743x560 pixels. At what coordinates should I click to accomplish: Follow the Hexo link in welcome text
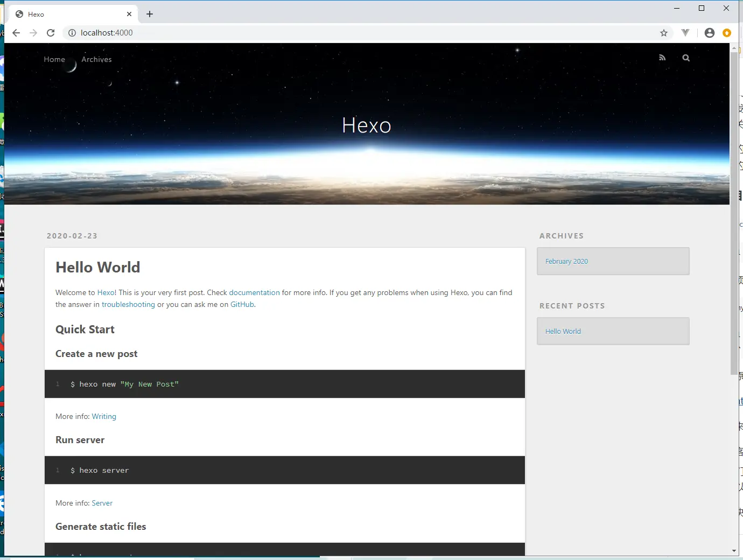tap(106, 292)
